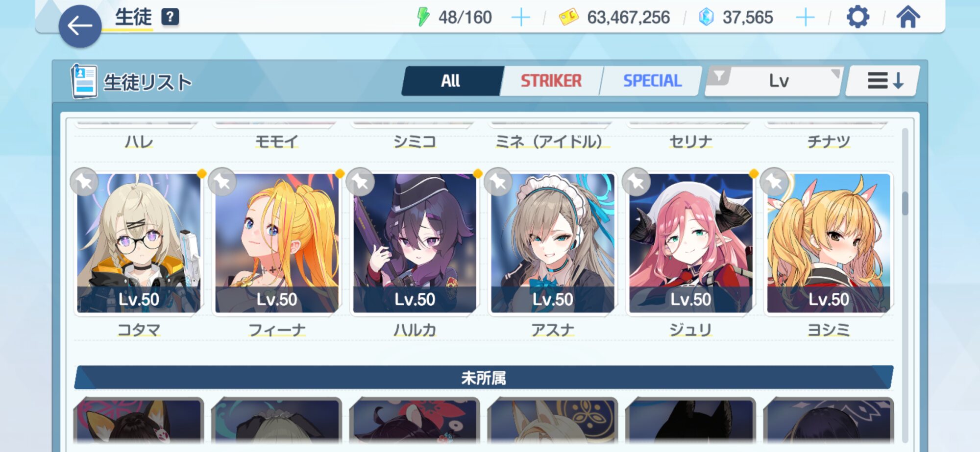
Task: Open ハルカ student card
Action: click(415, 243)
